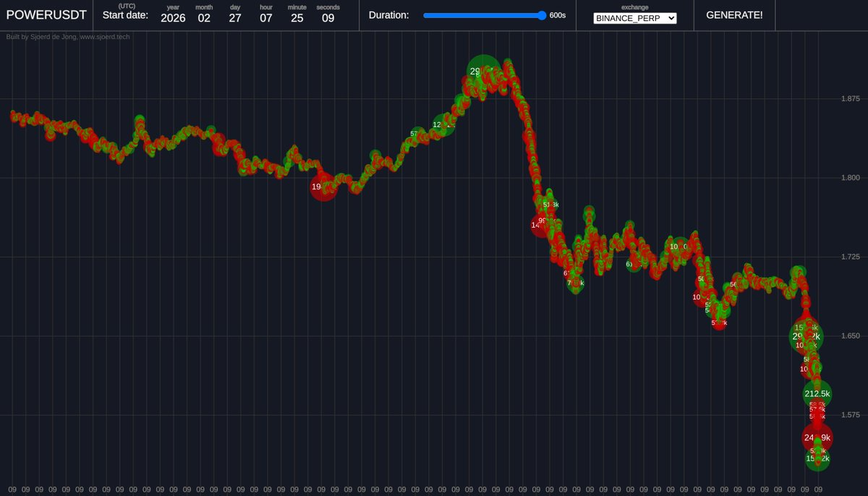
Task: Click the green 212.5k trade bubble
Action: coord(817,393)
